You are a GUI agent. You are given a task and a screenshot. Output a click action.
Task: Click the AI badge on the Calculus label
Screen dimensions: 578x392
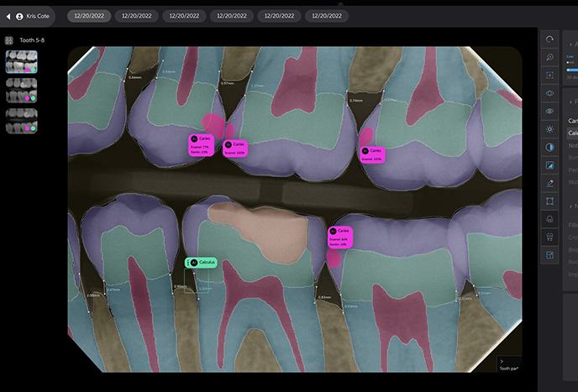click(194, 263)
